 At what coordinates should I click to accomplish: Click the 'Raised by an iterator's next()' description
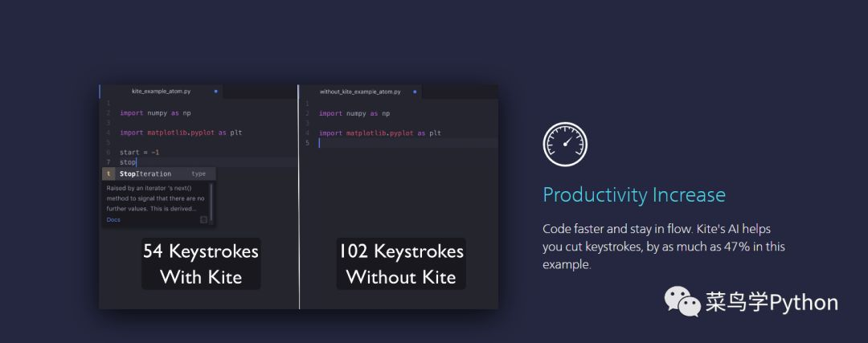coord(156,198)
